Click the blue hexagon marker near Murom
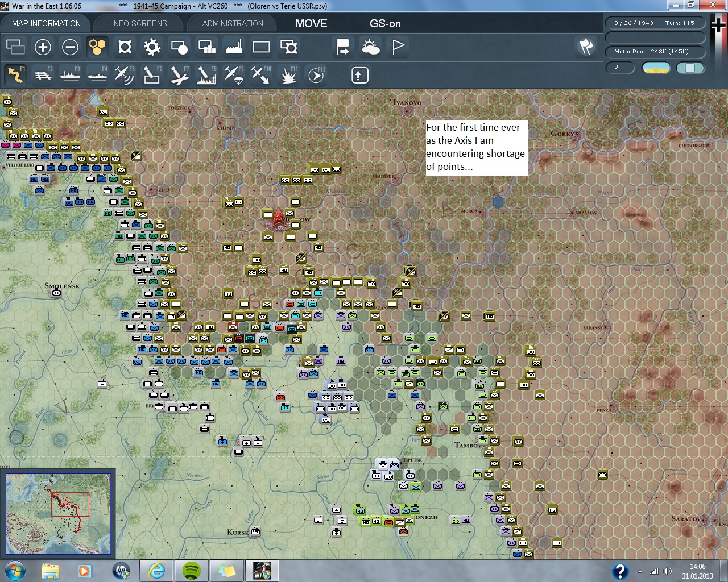The width and height of the screenshot is (728, 582). [498, 201]
